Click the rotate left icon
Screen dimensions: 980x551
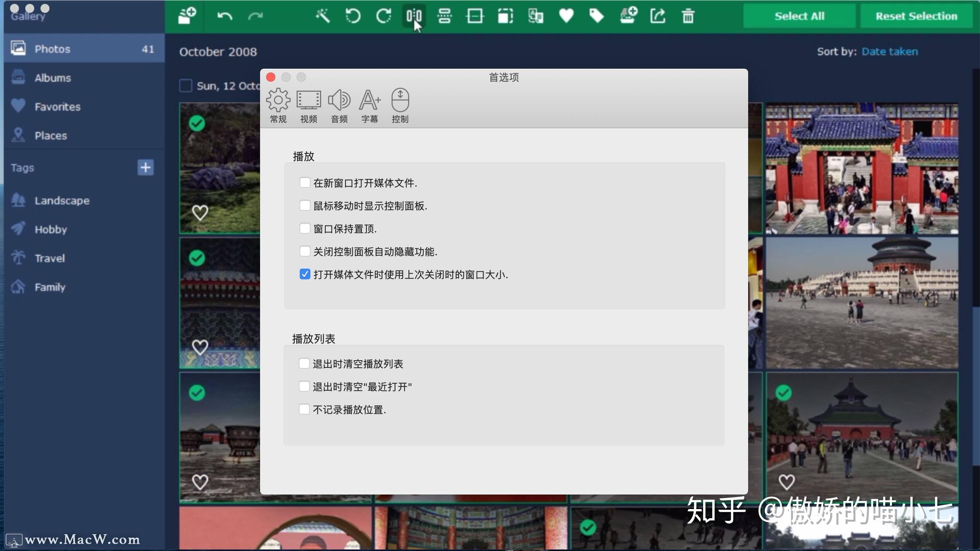pyautogui.click(x=353, y=16)
